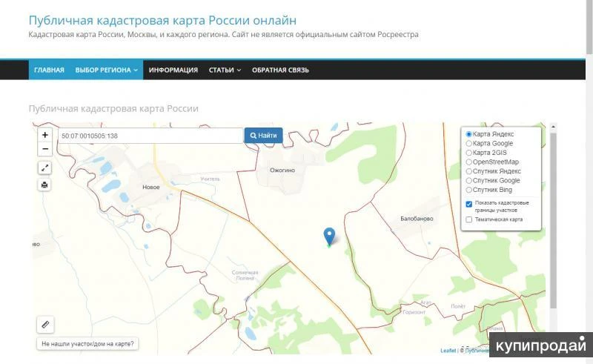Toggle fullscreen map view icon
This screenshot has width=593, height=364.
click(x=44, y=168)
